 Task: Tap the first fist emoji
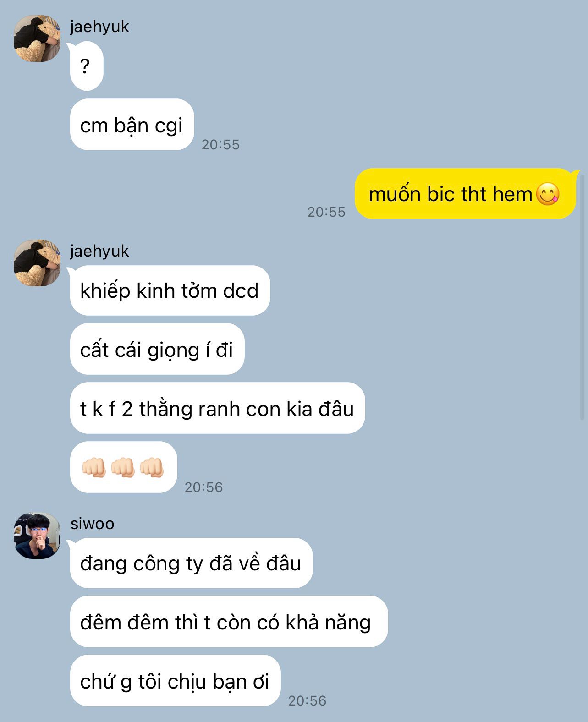tap(94, 467)
